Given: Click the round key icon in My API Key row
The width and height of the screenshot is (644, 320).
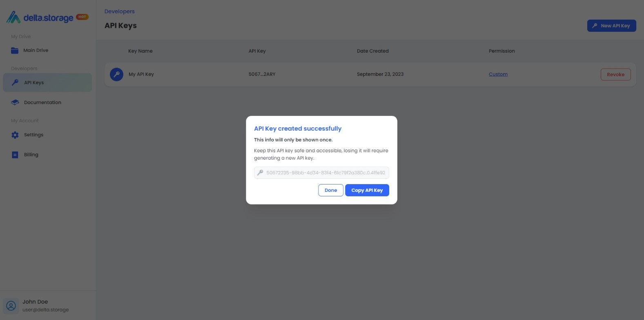Looking at the screenshot, I should coord(116,74).
